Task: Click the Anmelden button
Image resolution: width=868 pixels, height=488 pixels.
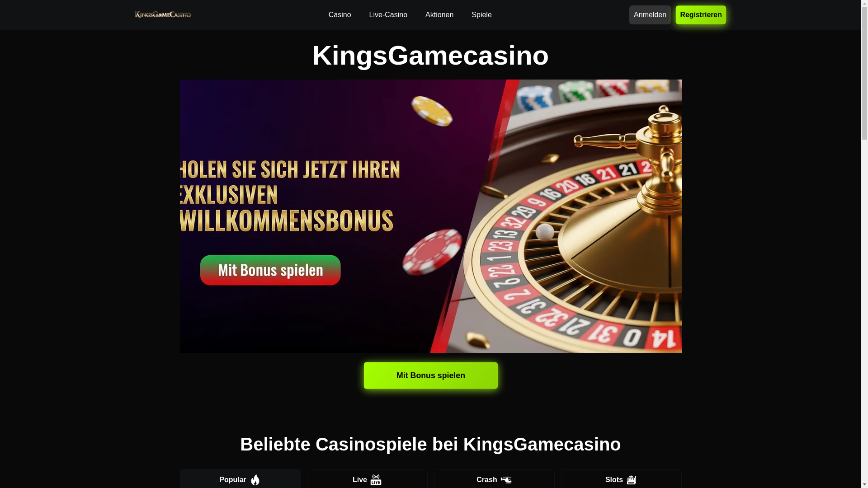Action: click(650, 15)
